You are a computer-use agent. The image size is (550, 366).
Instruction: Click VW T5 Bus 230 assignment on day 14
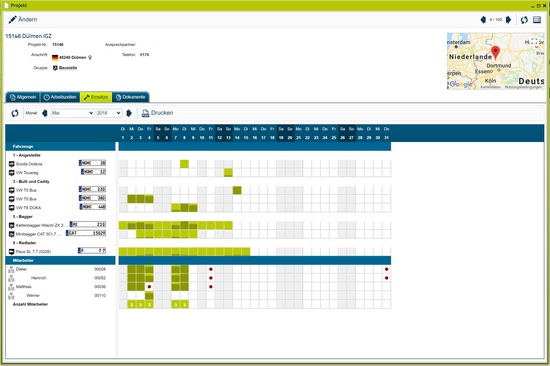point(237,190)
